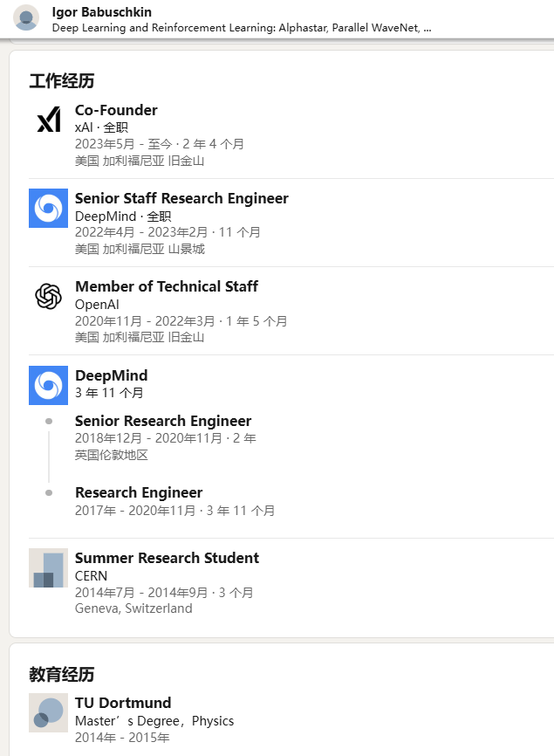The image size is (554, 756).
Task: Click the DeepMind logo beside the 3 年 11 个月 entry
Action: click(48, 385)
